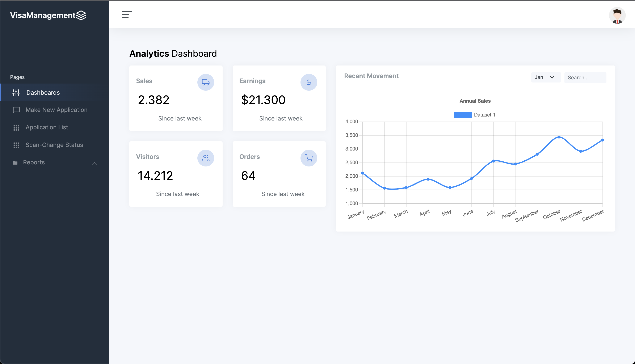This screenshot has width=635, height=364.
Task: Click Since last week under Earnings
Action: 281,119
